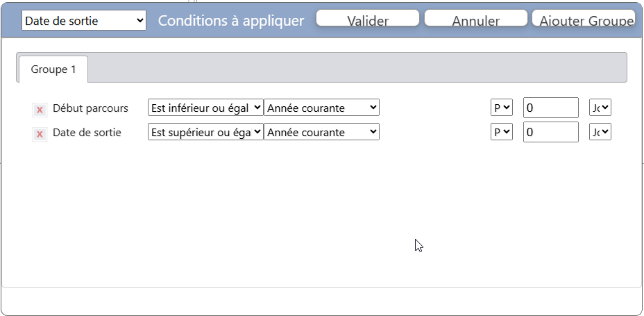Click the Annuler button
Image resolution: width=644 pixels, height=316 pixels.
click(x=475, y=19)
